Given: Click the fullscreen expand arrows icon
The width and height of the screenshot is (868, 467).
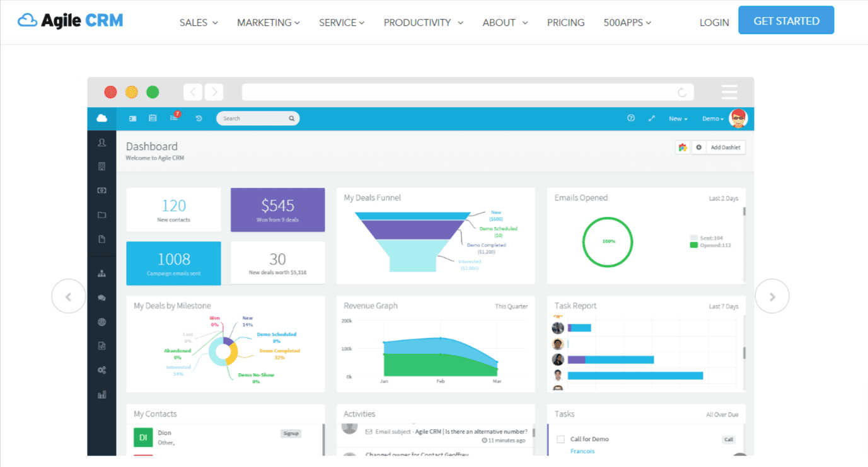Looking at the screenshot, I should pos(652,118).
